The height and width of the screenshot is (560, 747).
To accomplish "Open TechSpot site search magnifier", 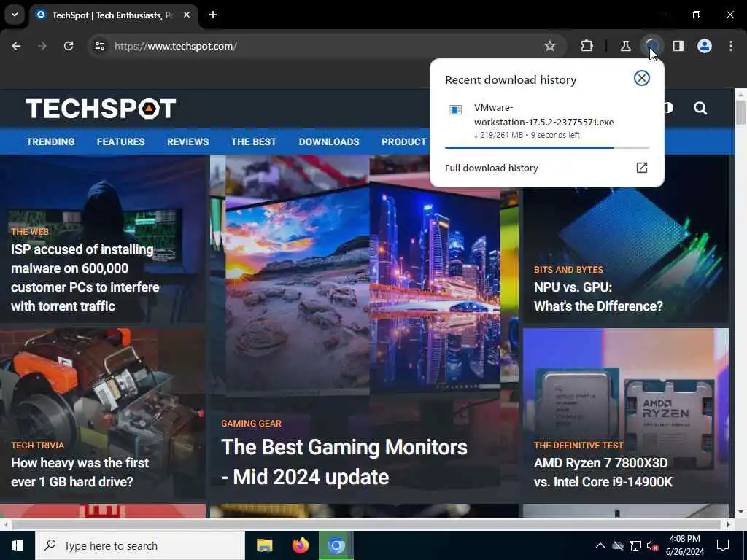I will tap(700, 108).
